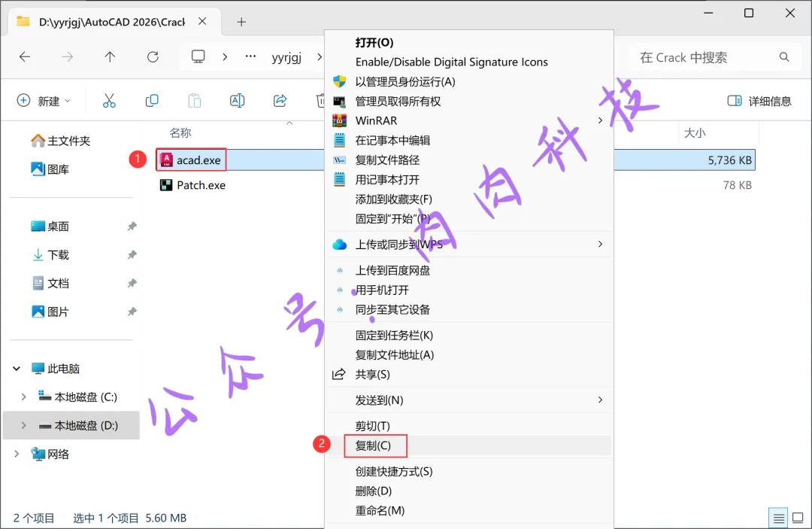
Task: Go up one folder level
Action: tap(110, 57)
